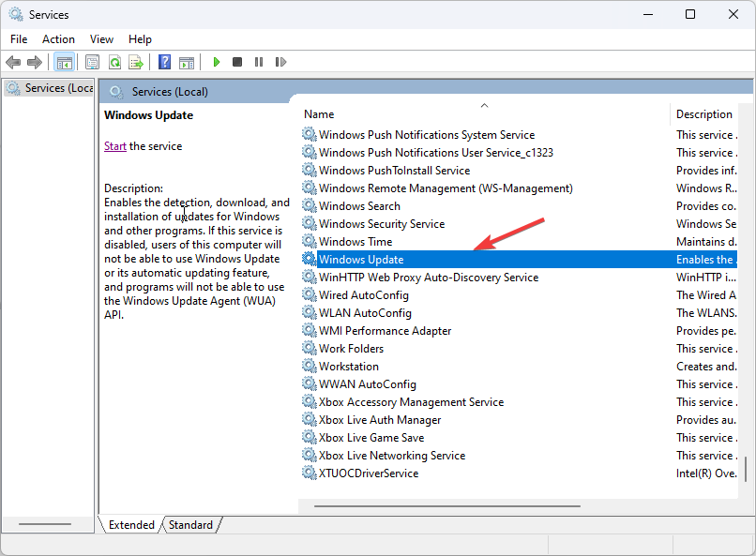Screen dimensions: 756x556
Task: Click the Start link for Windows Update
Action: click(115, 146)
